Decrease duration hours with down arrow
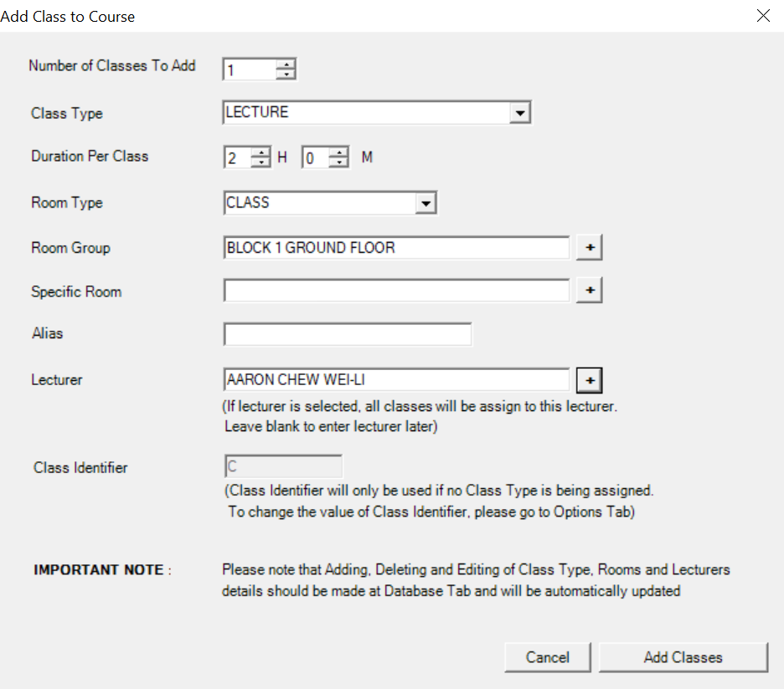784x689 pixels. [x=261, y=162]
